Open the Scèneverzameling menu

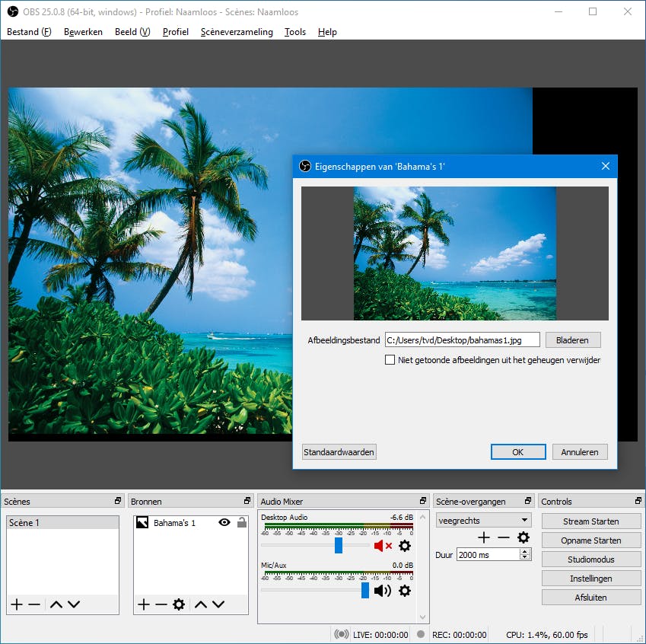(x=237, y=32)
